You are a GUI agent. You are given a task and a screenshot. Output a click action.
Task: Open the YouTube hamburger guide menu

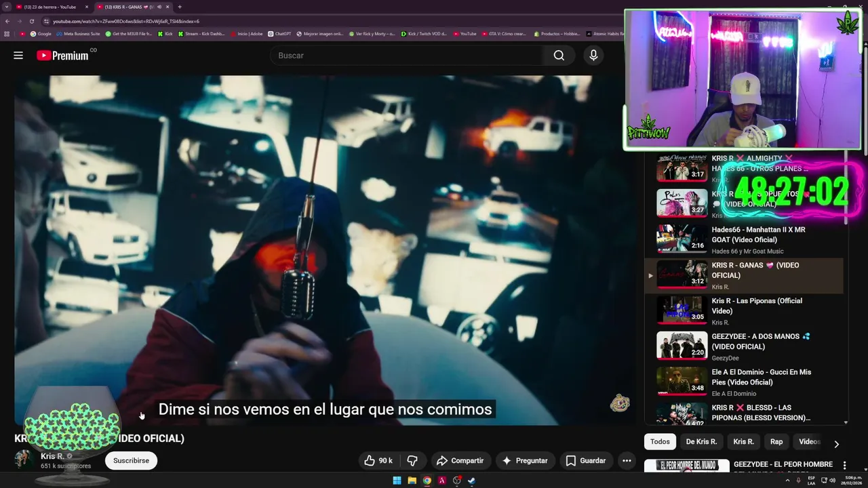(x=18, y=56)
